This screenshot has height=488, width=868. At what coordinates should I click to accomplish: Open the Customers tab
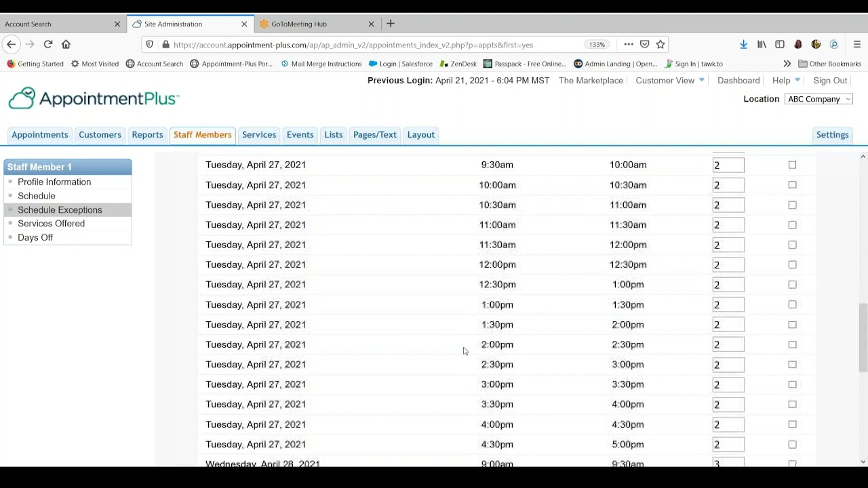point(100,135)
